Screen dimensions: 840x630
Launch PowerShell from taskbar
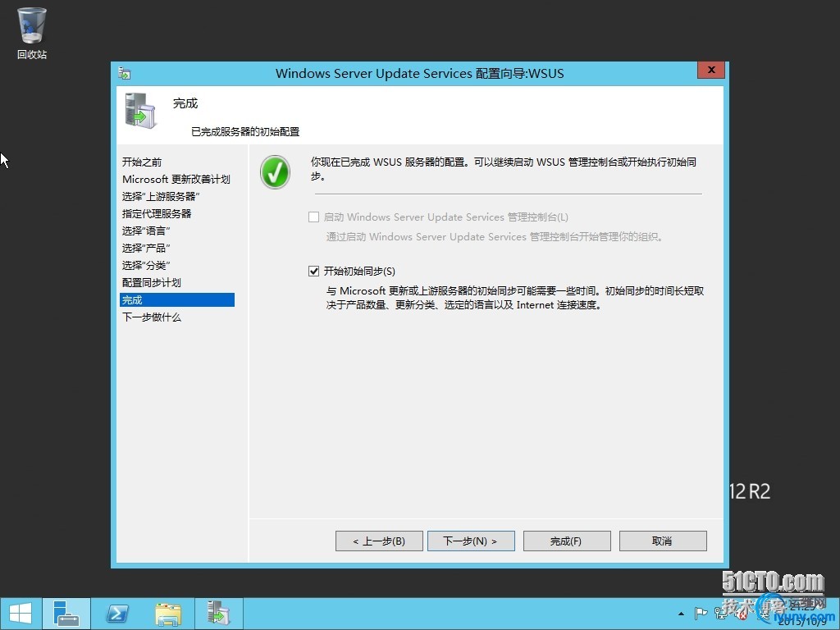[x=117, y=614]
